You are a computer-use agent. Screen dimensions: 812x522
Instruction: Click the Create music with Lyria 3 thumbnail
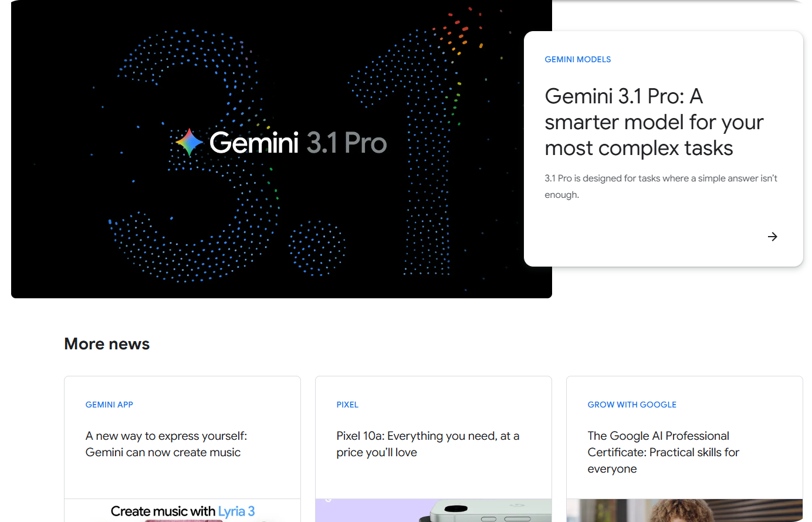pos(182,510)
